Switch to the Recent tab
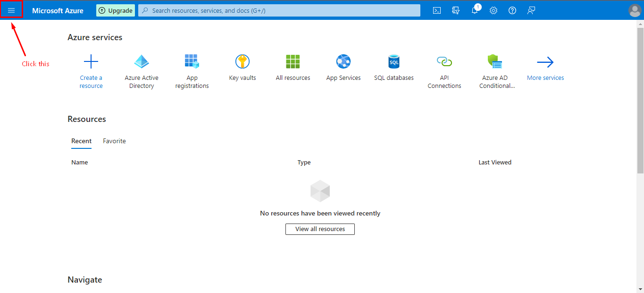Image resolution: width=644 pixels, height=293 pixels. (82, 141)
